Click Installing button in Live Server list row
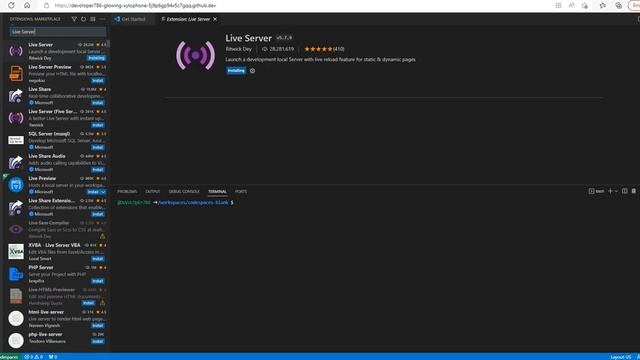The height and width of the screenshot is (360, 640). pos(96,58)
